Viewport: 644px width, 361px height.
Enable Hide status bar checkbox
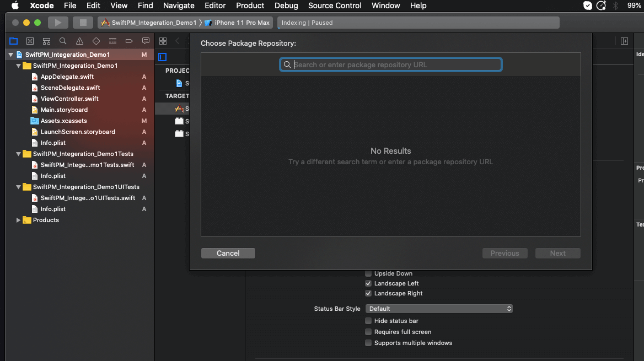pos(368,321)
